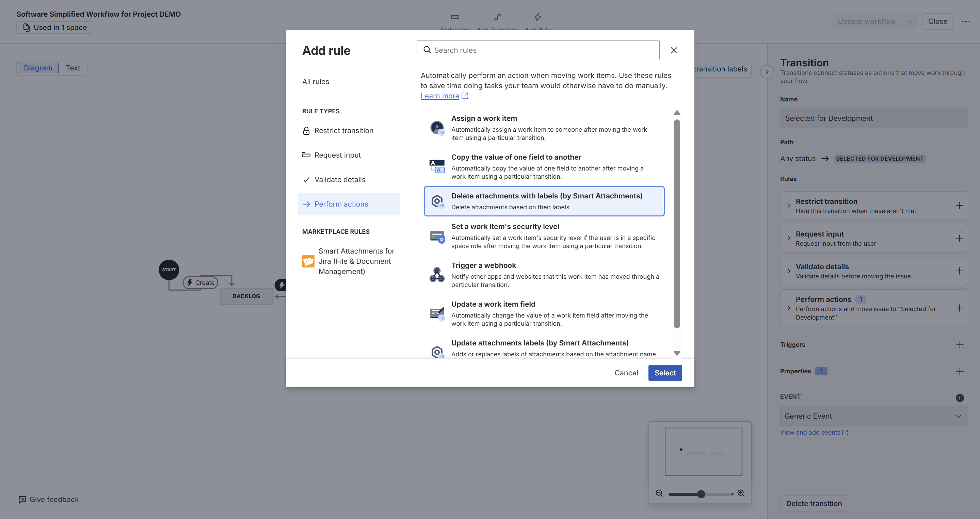Click the Set security level rule icon
The image size is (980, 519).
pos(437,236)
